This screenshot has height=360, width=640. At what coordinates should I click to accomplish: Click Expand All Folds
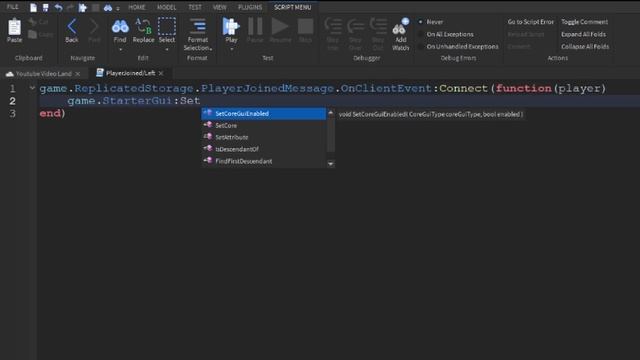(x=583, y=34)
